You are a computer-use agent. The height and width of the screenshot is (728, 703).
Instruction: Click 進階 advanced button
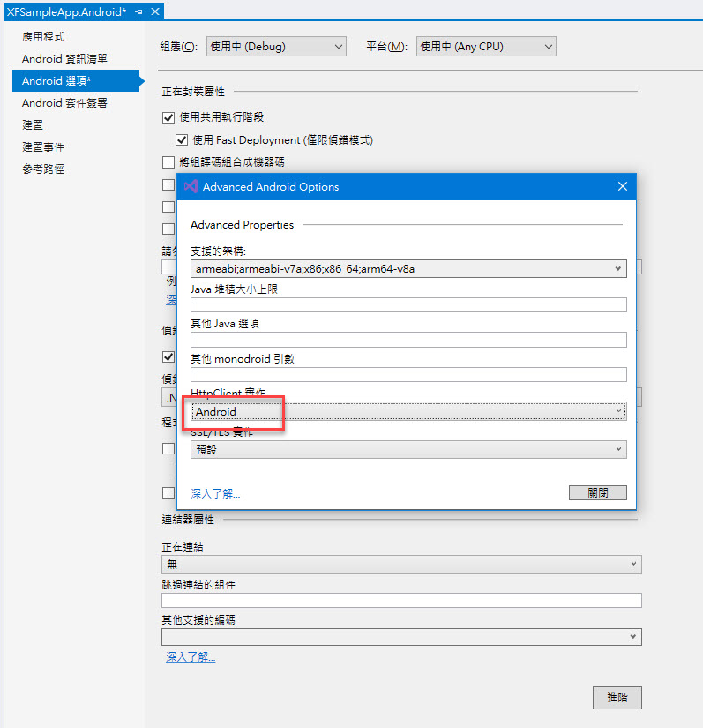coord(617,697)
